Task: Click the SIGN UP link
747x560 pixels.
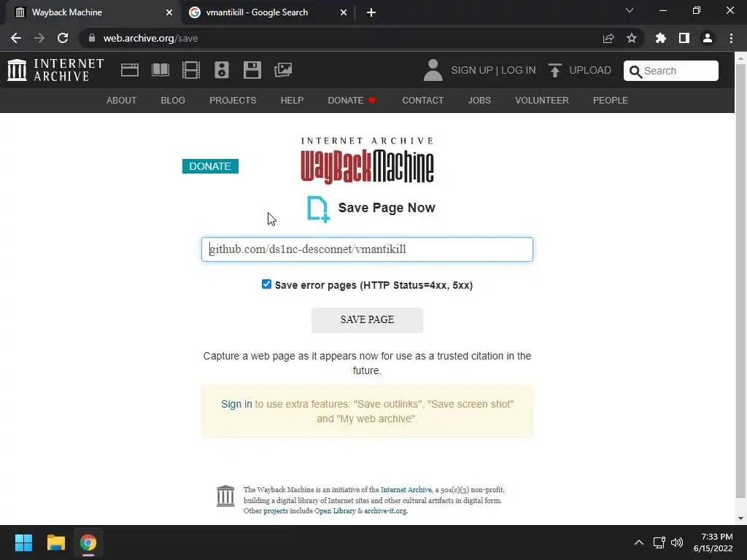Action: 472,70
